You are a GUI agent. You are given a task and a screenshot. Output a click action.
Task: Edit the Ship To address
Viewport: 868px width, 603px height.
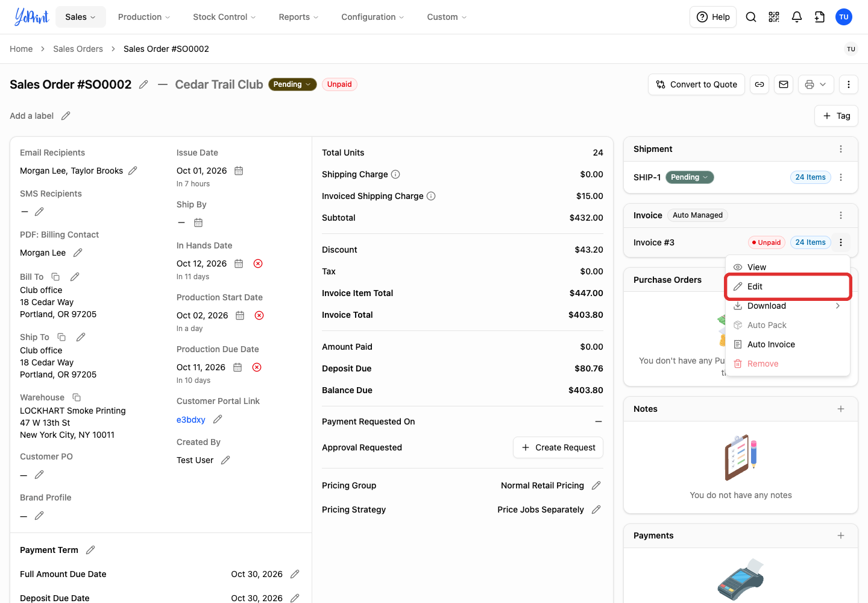81,337
